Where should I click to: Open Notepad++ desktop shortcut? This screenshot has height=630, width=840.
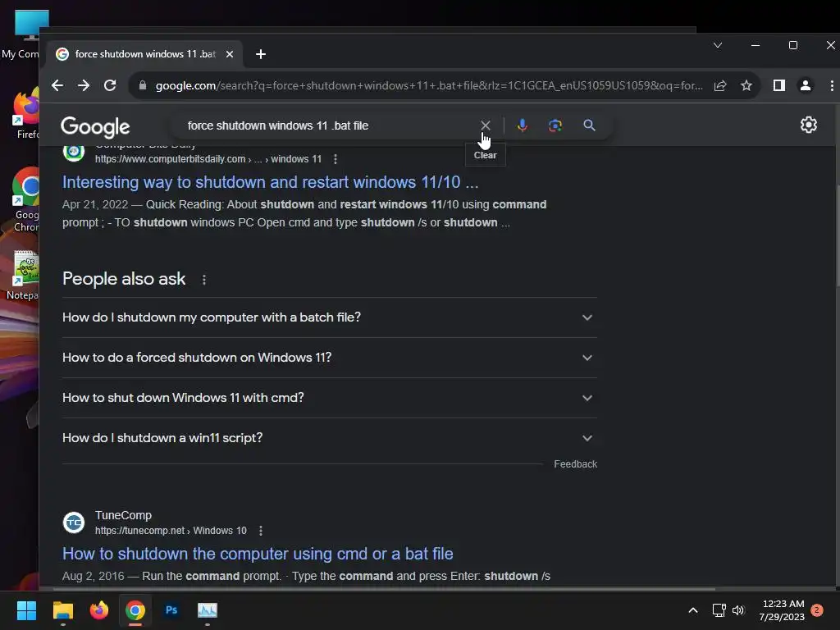[22, 275]
